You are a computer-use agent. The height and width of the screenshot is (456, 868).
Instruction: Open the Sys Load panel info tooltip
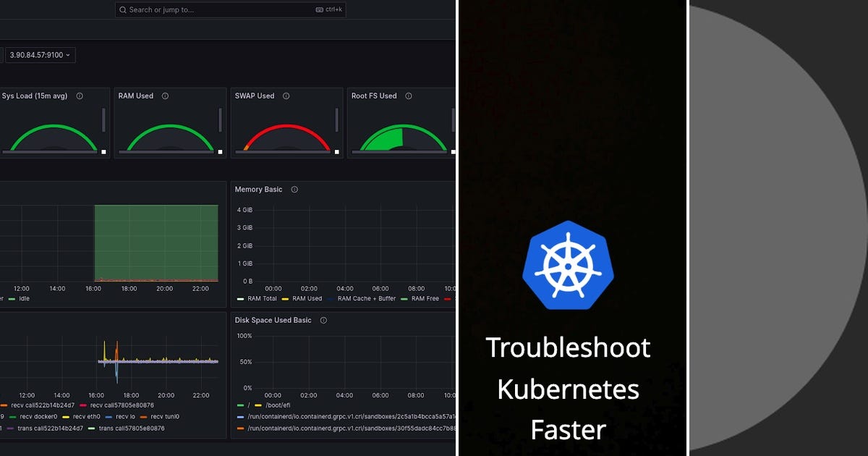79,95
